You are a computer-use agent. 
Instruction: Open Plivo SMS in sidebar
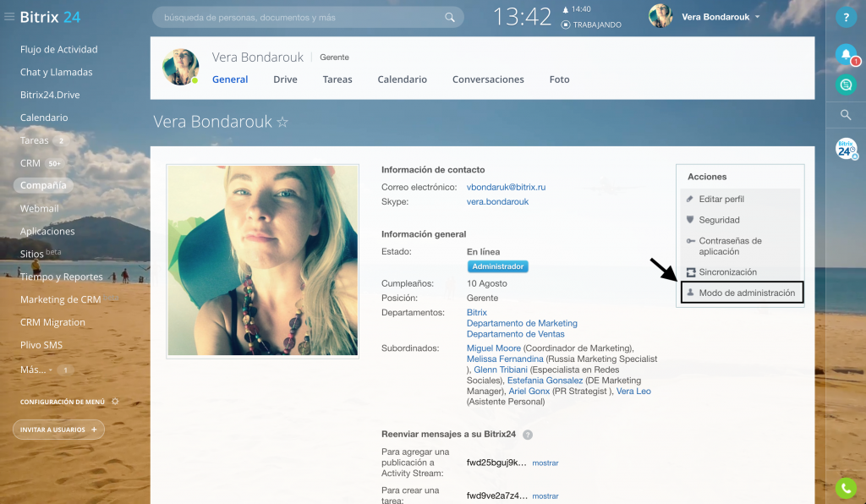point(41,345)
